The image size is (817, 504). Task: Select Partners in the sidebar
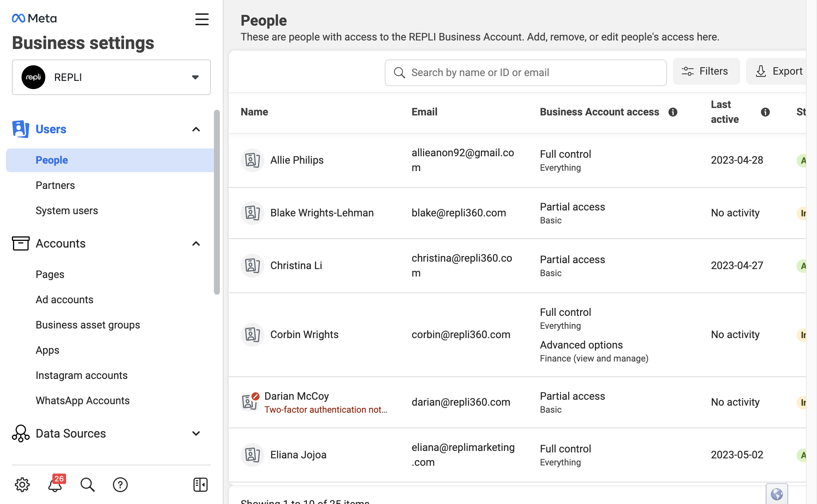coord(55,185)
